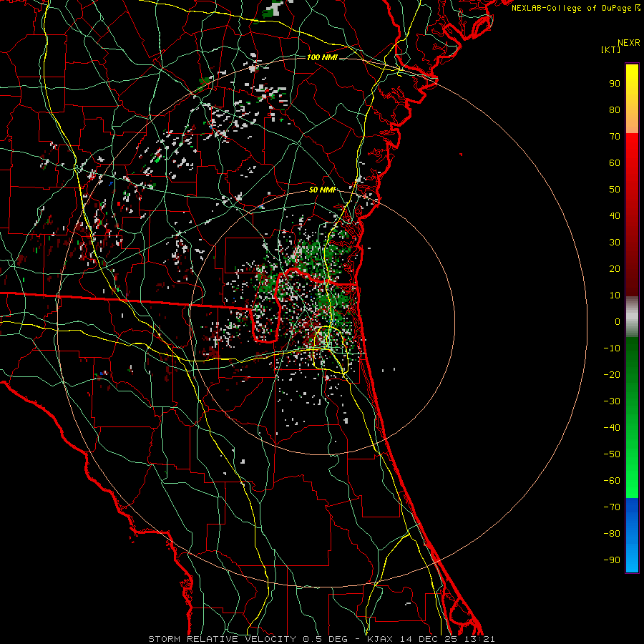This screenshot has height=644, width=644.
Task: Click the -10 scale value
Action: [612, 348]
